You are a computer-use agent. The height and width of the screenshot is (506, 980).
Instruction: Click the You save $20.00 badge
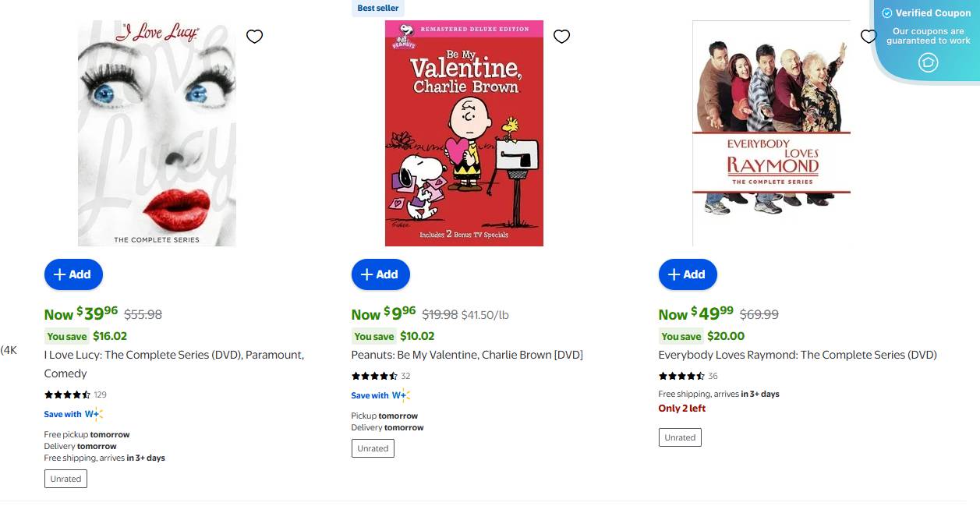pos(701,336)
